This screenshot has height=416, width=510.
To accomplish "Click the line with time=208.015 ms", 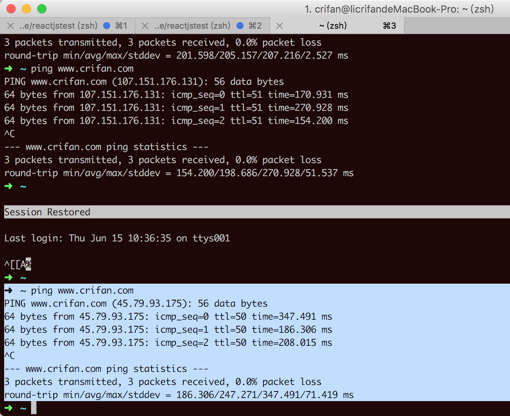I will (x=168, y=342).
